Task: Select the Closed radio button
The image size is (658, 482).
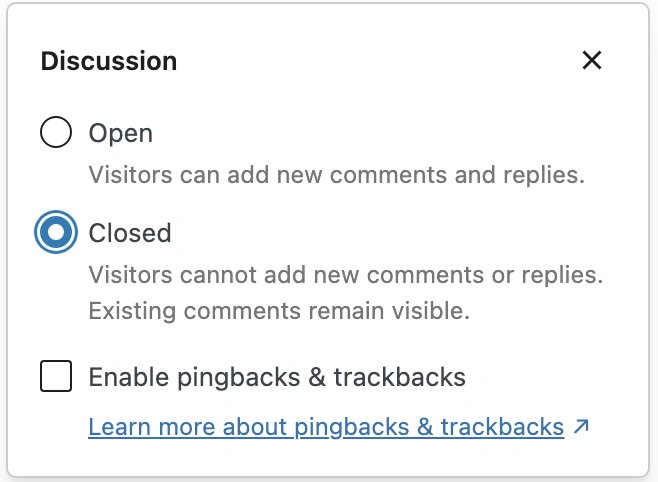Action: 56,233
